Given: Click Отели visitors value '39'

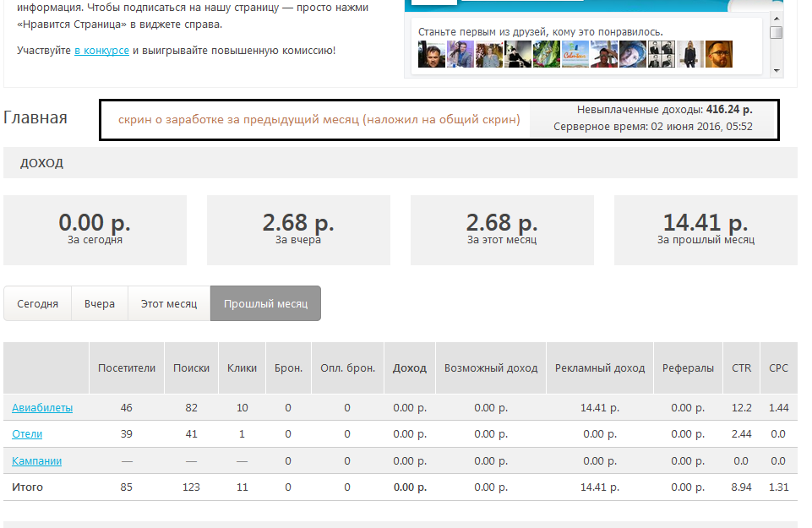Looking at the screenshot, I should coord(127,433).
